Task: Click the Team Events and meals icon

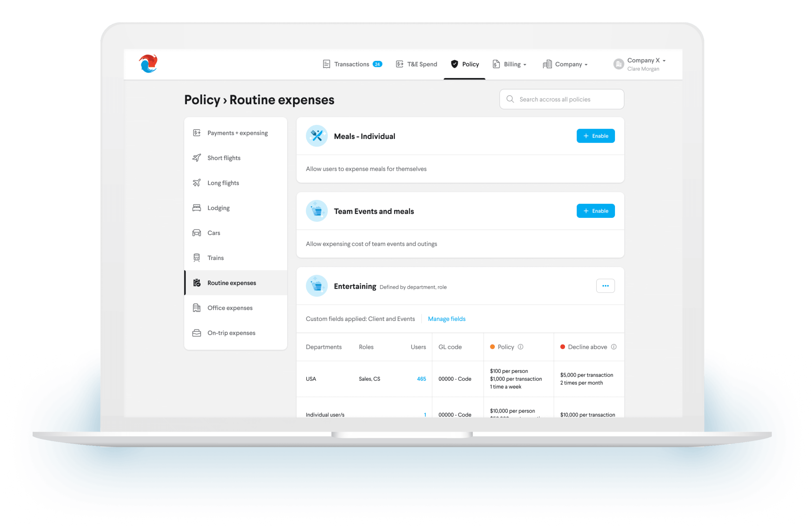Action: [x=317, y=211]
